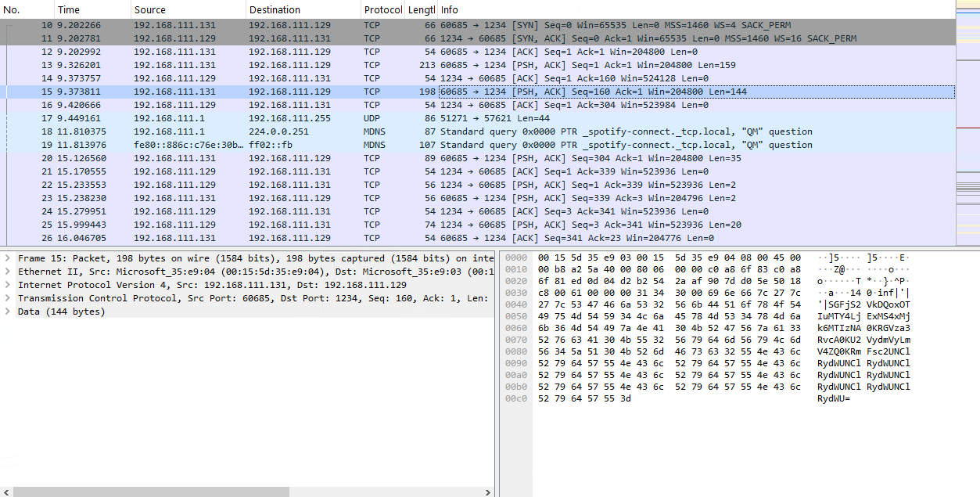Click the Source column header

point(188,9)
